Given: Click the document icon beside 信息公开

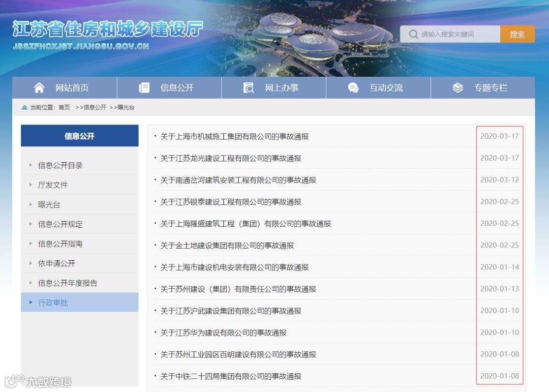Looking at the screenshot, I should point(144,87).
